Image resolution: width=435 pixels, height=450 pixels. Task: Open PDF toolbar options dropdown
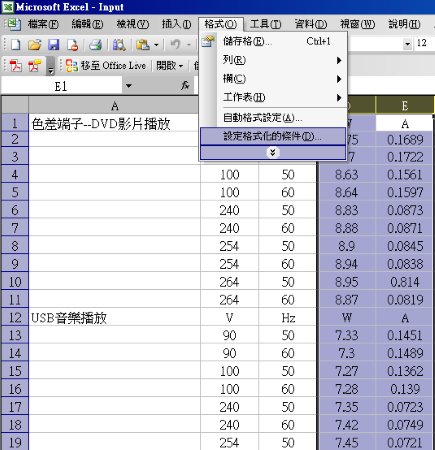coord(51,66)
